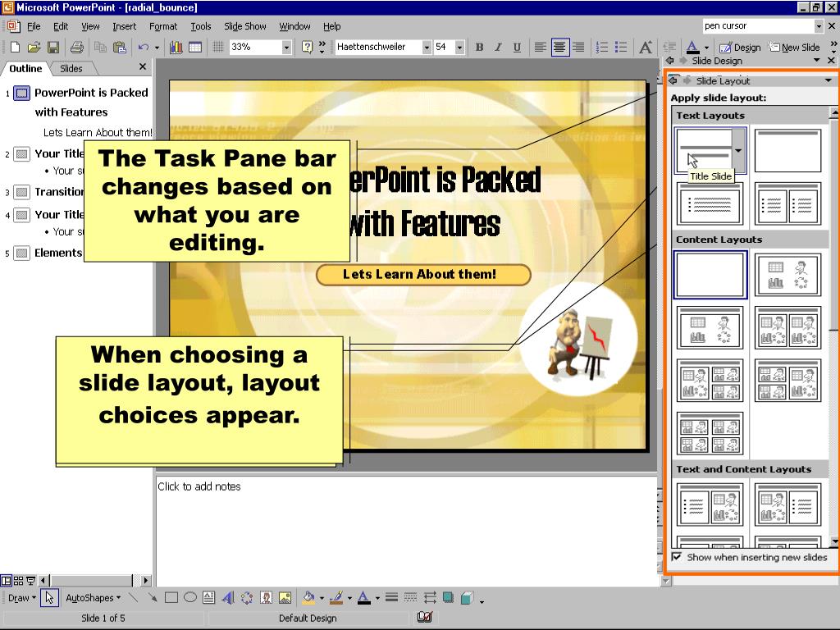
Task: Select the Arrow drawing tool
Action: 152,597
